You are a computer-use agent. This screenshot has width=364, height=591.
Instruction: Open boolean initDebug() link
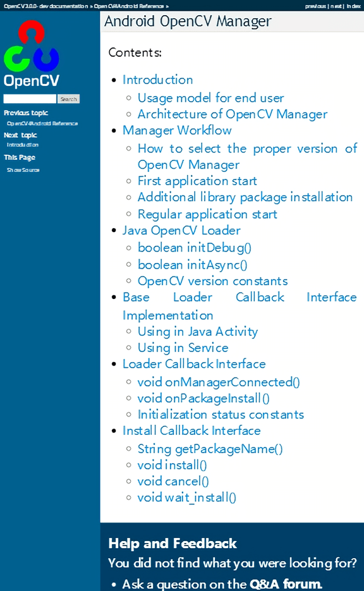click(195, 248)
